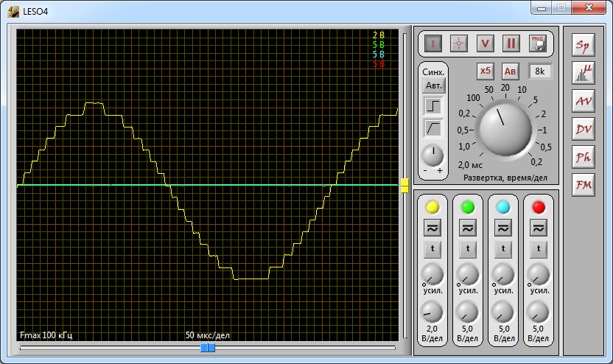Toggle the cyan channel indicator
The image size is (613, 364).
click(x=503, y=207)
